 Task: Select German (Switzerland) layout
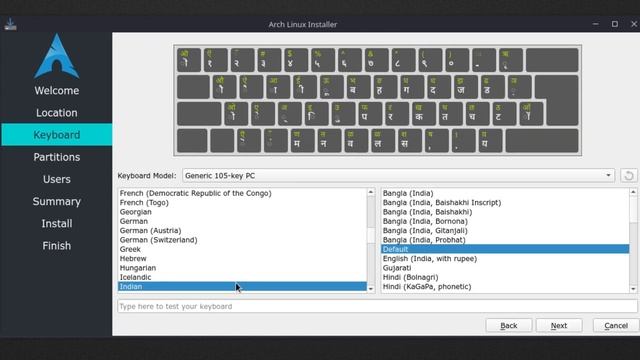[x=242, y=240]
